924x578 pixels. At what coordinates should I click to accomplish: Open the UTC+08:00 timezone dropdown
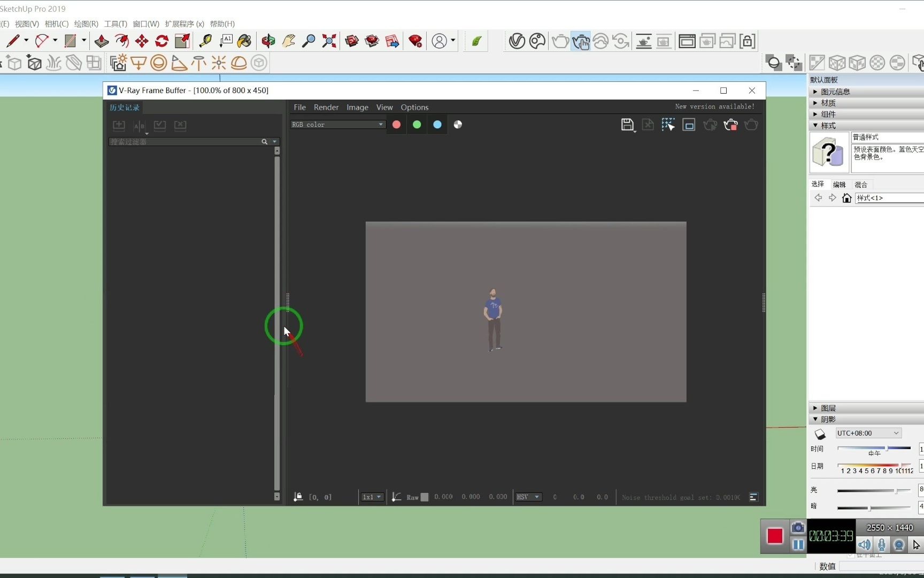(868, 433)
